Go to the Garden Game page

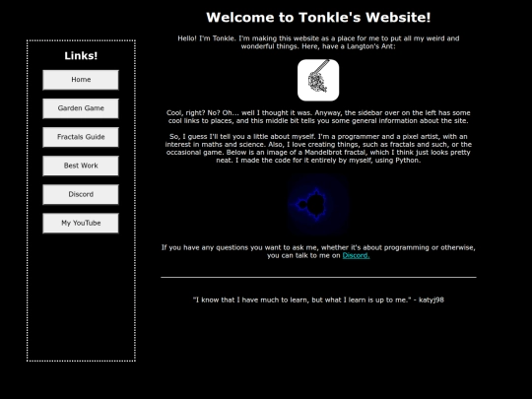click(x=81, y=108)
